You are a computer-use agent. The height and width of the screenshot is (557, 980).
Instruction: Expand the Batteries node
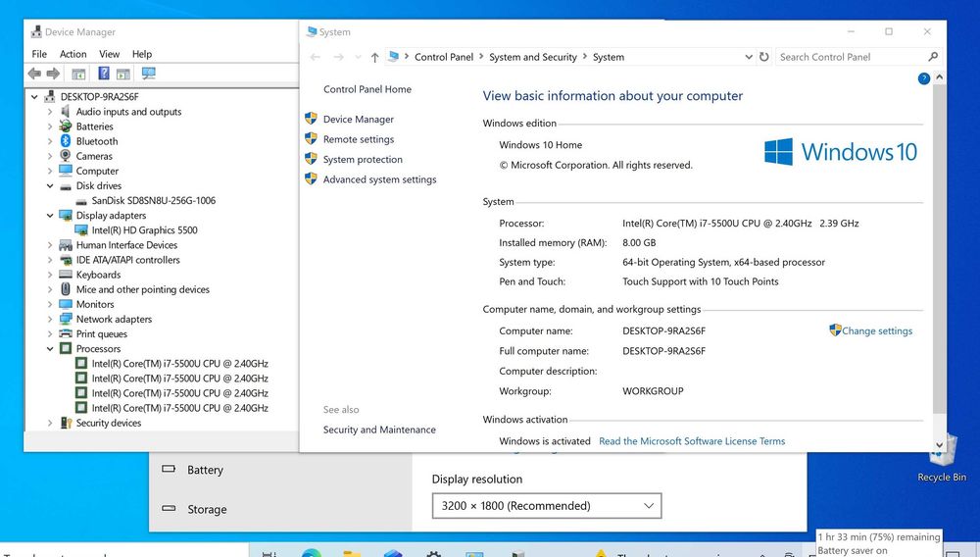(x=50, y=127)
